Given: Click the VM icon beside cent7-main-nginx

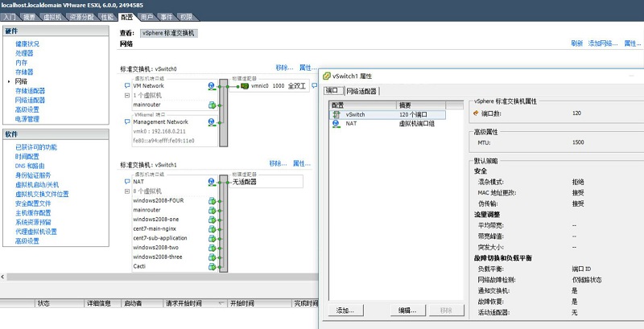Looking at the screenshot, I should click(x=212, y=229).
